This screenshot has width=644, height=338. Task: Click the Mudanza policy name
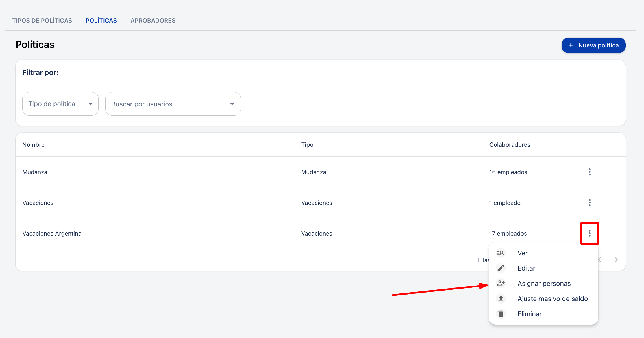(x=35, y=172)
